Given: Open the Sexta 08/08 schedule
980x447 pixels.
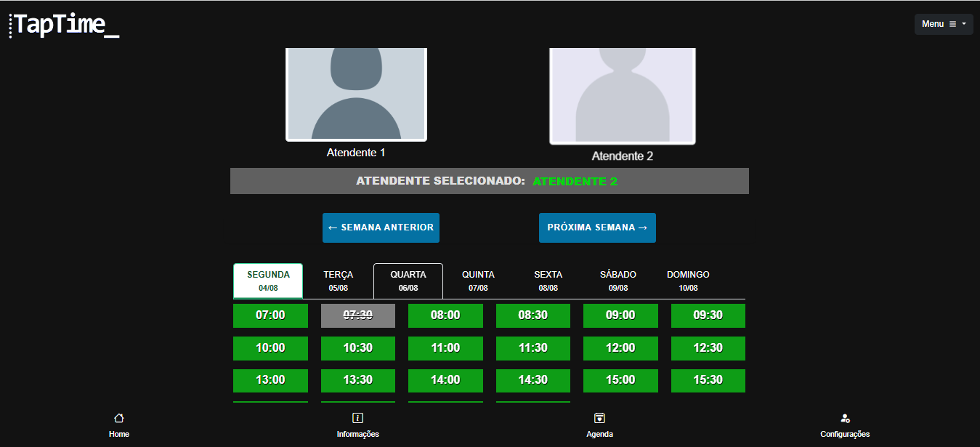Looking at the screenshot, I should [x=548, y=280].
